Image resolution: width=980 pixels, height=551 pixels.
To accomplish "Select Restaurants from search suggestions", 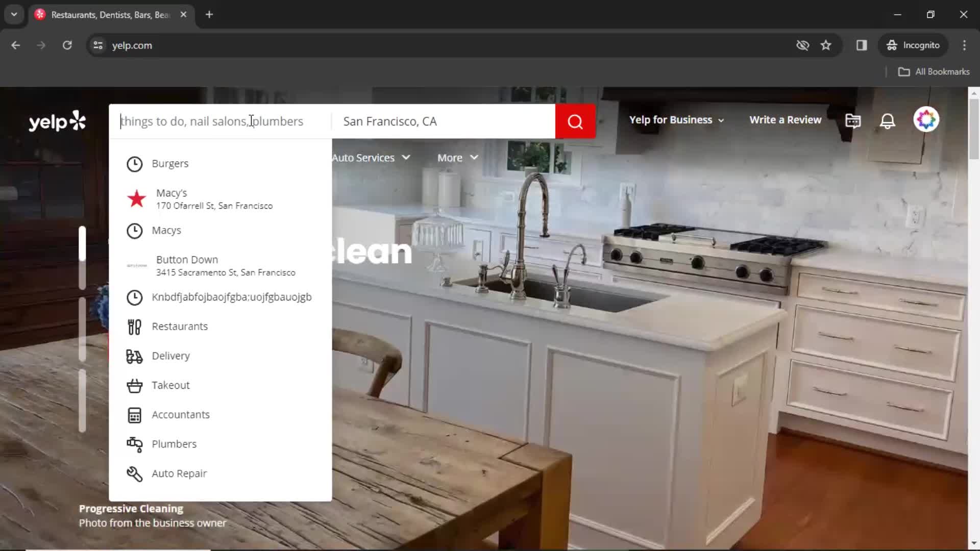I will [180, 327].
